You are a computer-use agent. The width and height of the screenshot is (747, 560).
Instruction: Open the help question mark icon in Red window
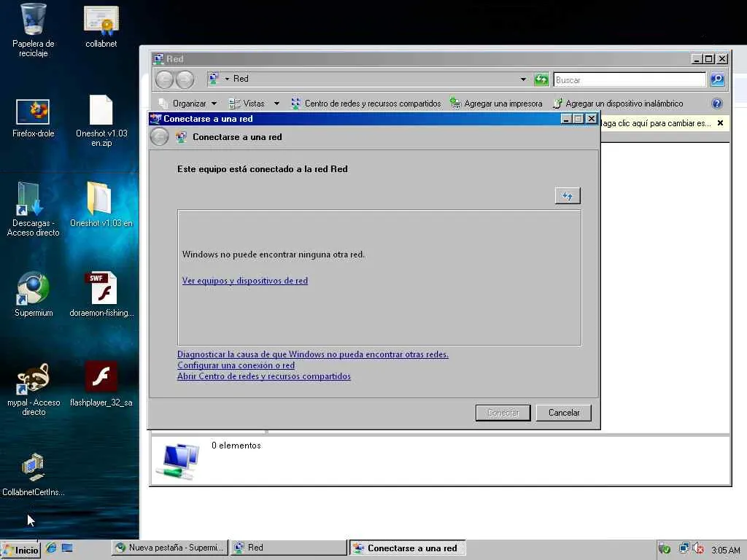pos(717,104)
